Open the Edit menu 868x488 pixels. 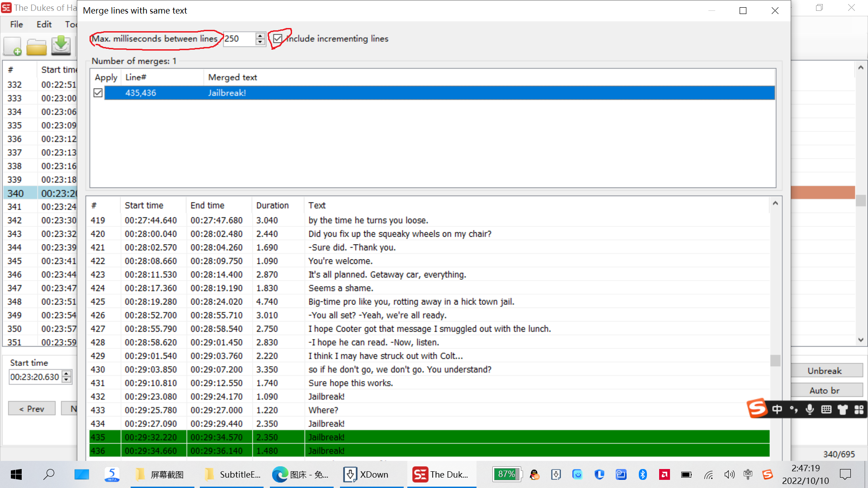coord(43,24)
